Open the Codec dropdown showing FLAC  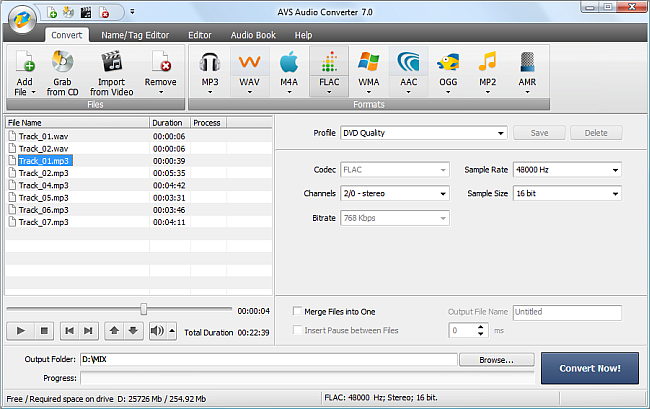(395, 170)
